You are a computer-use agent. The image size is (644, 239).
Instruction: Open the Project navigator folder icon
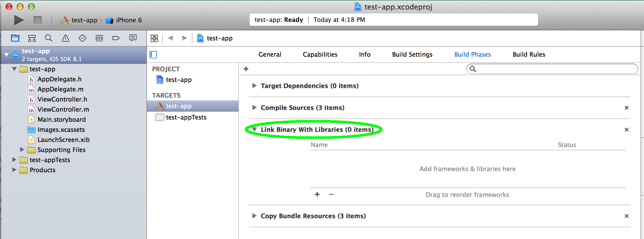coord(15,38)
